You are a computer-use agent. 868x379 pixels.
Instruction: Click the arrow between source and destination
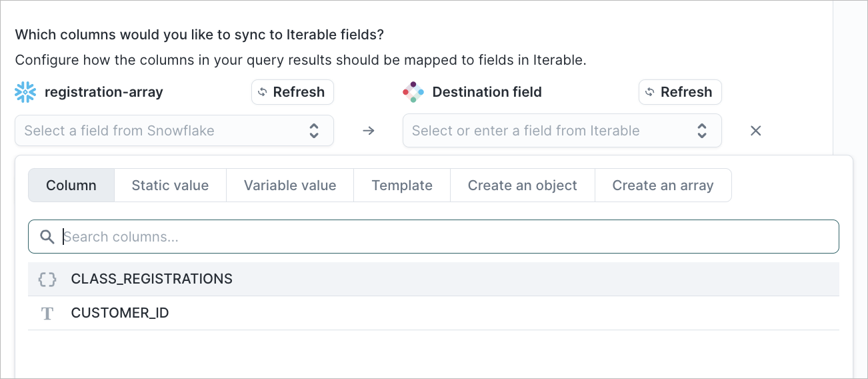coord(368,131)
